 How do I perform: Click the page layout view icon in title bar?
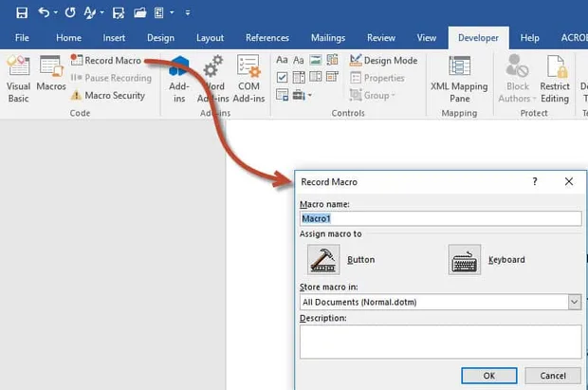coord(159,13)
